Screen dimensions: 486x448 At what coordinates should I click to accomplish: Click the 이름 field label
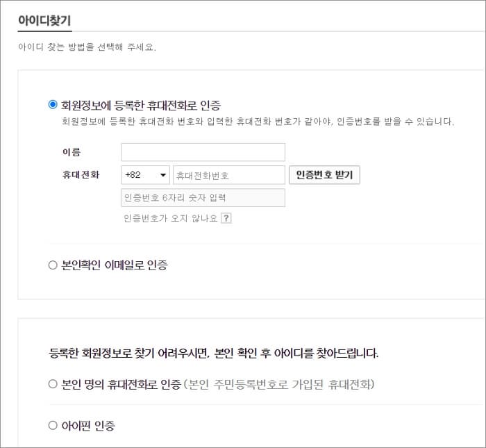pyautogui.click(x=72, y=152)
